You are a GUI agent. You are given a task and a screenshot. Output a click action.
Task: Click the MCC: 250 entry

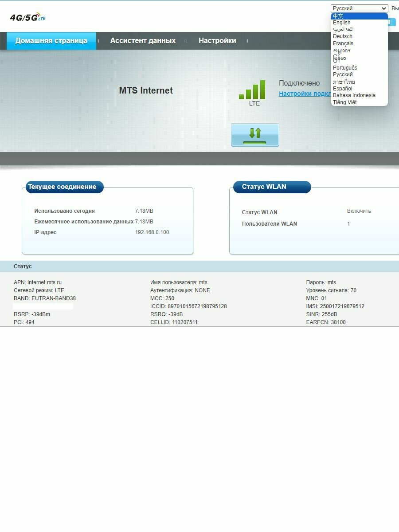coord(162,298)
